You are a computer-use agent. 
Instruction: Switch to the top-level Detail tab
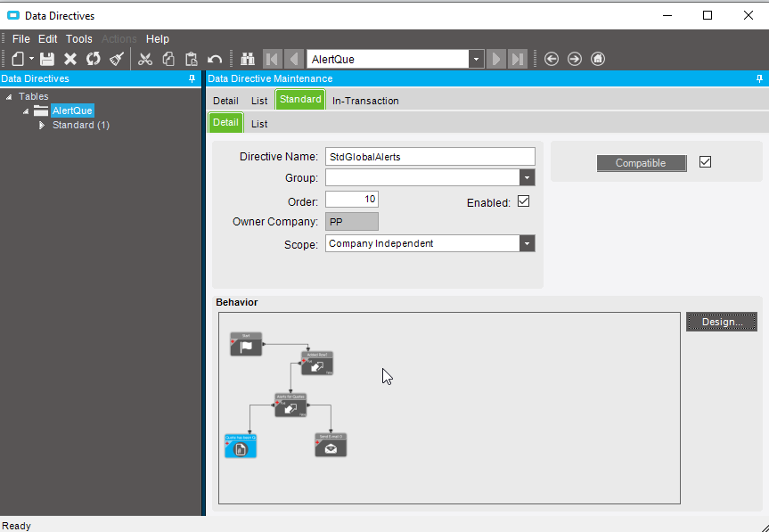tap(225, 101)
